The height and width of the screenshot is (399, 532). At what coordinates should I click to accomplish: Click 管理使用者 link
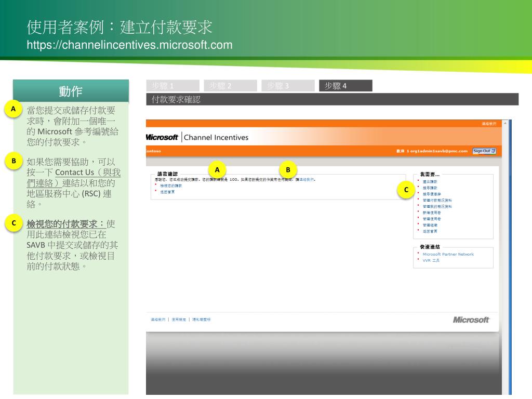tap(432, 219)
